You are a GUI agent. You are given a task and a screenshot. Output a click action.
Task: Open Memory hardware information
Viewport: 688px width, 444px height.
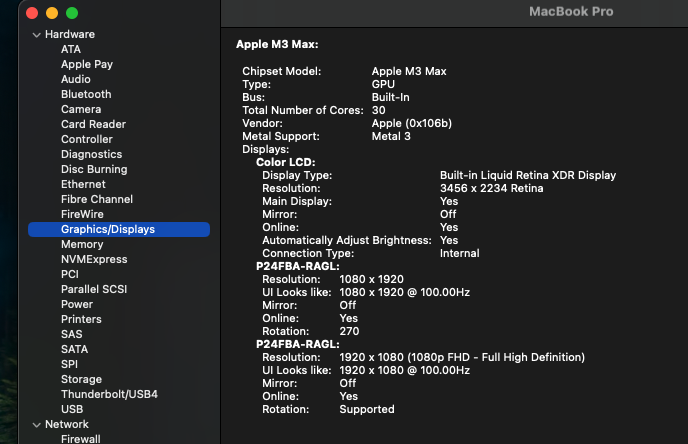pos(82,244)
